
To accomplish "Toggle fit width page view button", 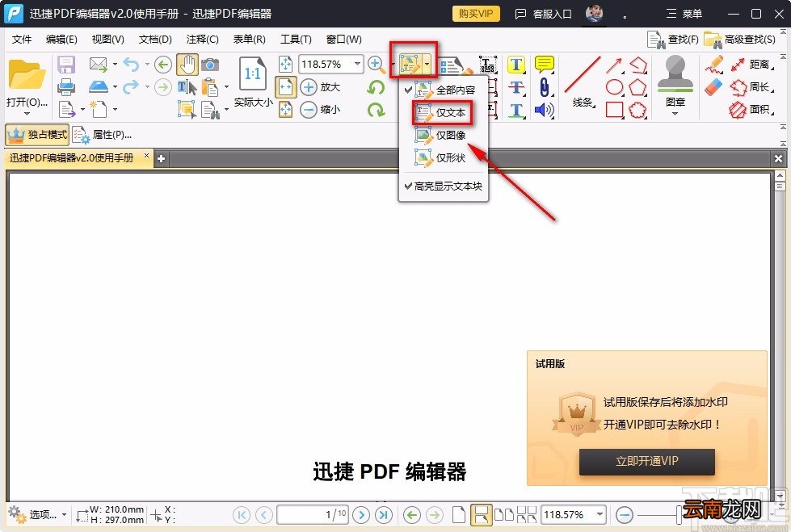I will point(285,87).
